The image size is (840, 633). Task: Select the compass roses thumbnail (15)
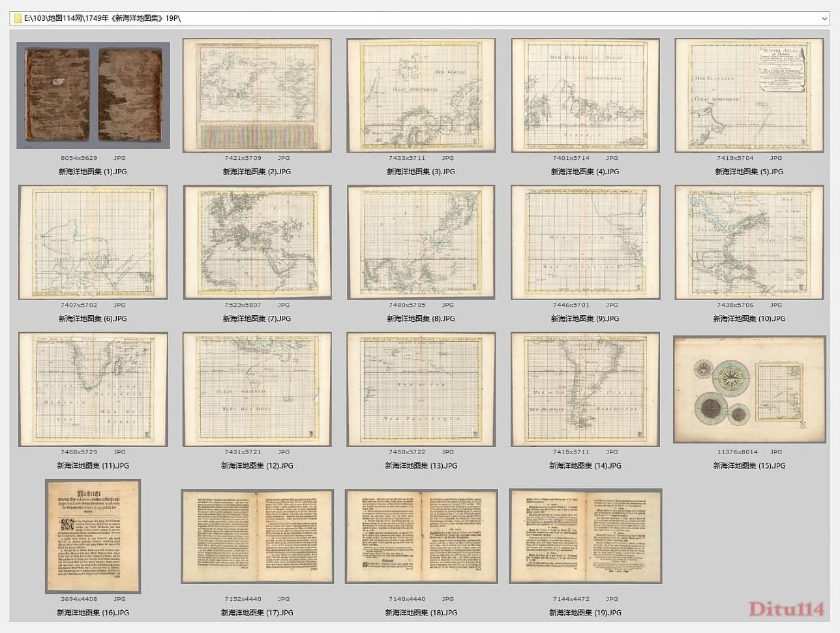tap(749, 390)
